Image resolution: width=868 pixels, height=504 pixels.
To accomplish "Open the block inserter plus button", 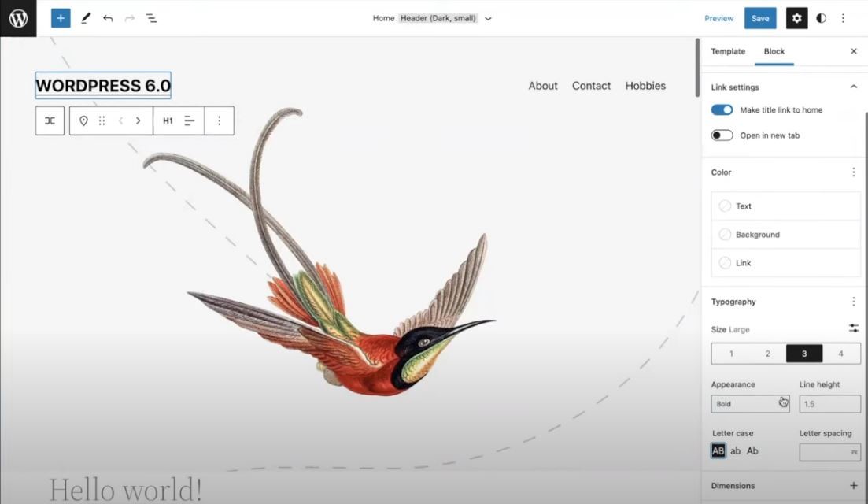I will [x=61, y=18].
